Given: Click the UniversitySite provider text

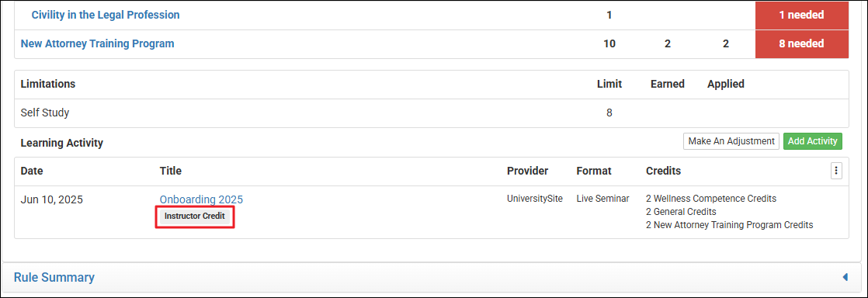Looking at the screenshot, I should (x=535, y=199).
